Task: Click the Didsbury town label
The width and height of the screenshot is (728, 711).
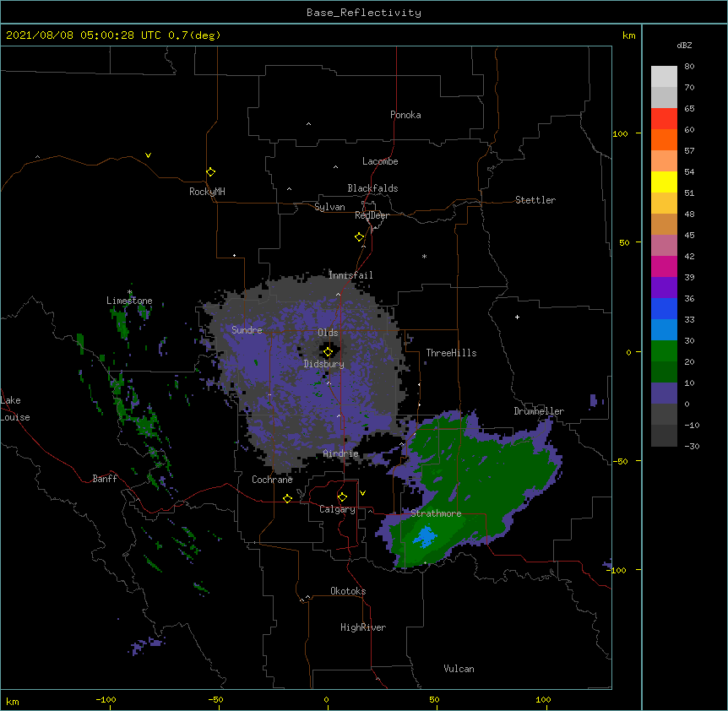Action: [324, 364]
